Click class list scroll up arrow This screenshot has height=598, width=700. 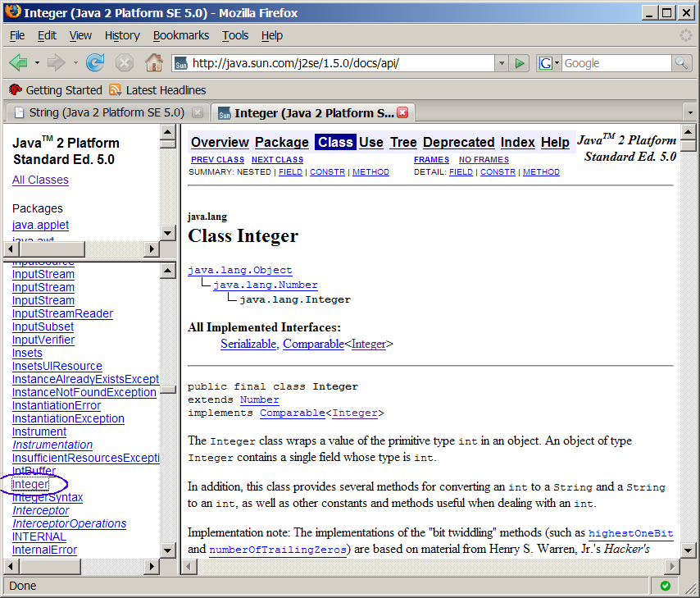[168, 270]
